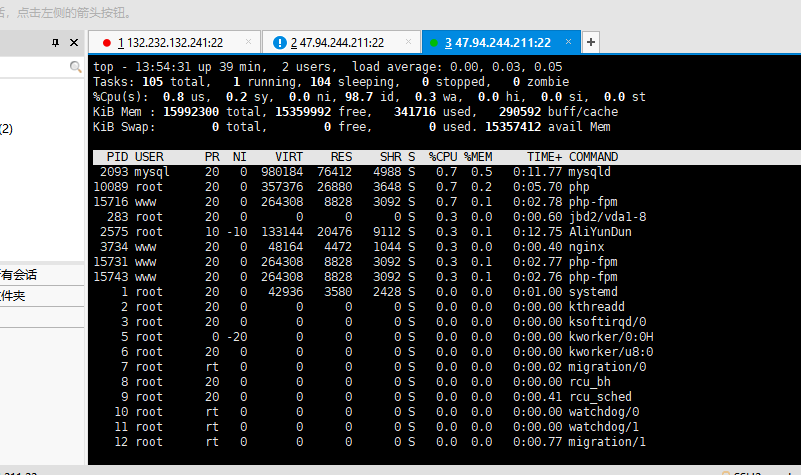Click the SHR column header
Viewport: 801px width, 475px height.
coord(390,157)
